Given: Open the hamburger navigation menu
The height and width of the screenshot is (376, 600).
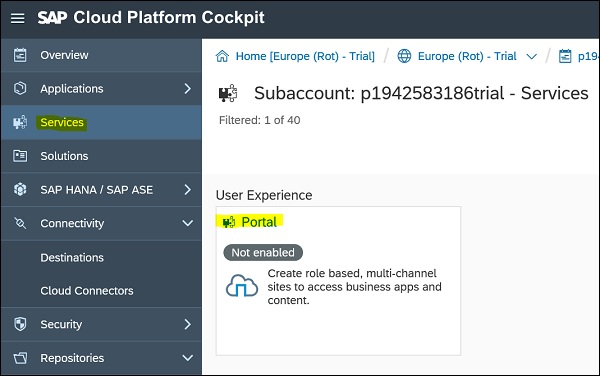Looking at the screenshot, I should coord(18,18).
